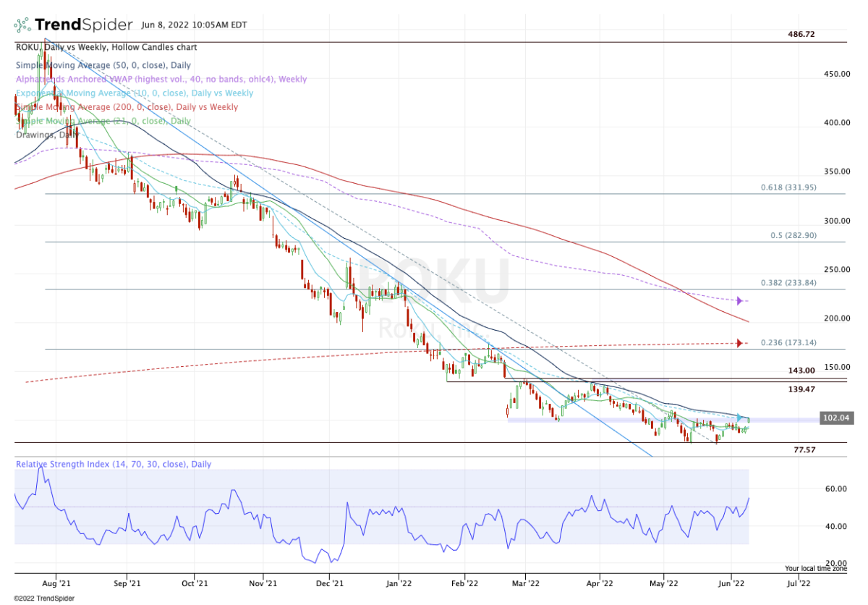Click the purple anchored VWAP arrow marker
The width and height of the screenshot is (868, 605).
[x=740, y=300]
